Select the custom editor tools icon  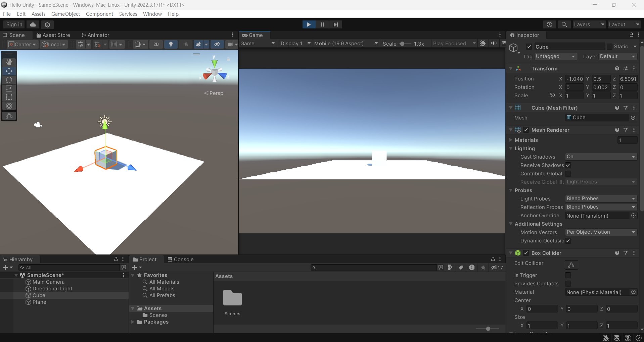click(9, 115)
